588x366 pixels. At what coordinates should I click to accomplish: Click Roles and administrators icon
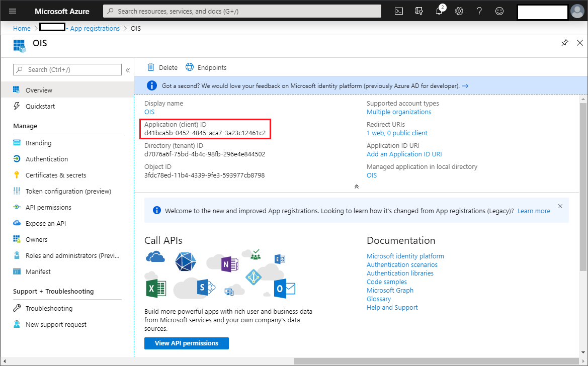[17, 255]
